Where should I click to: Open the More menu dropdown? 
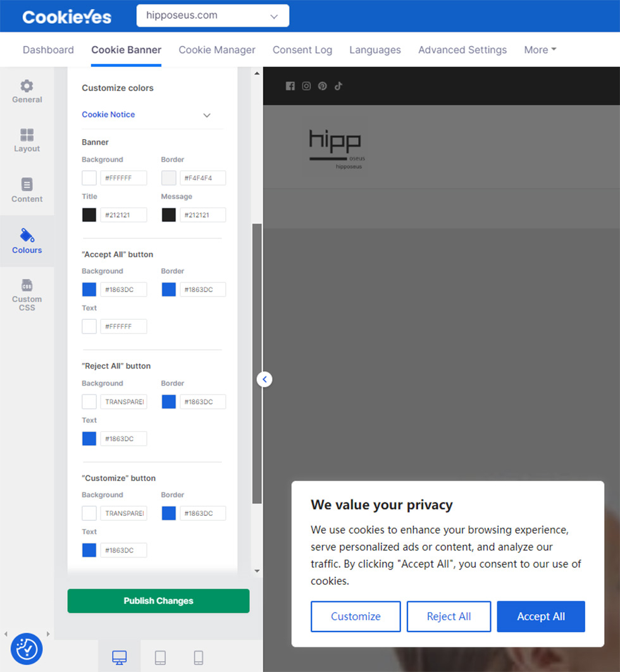[540, 50]
